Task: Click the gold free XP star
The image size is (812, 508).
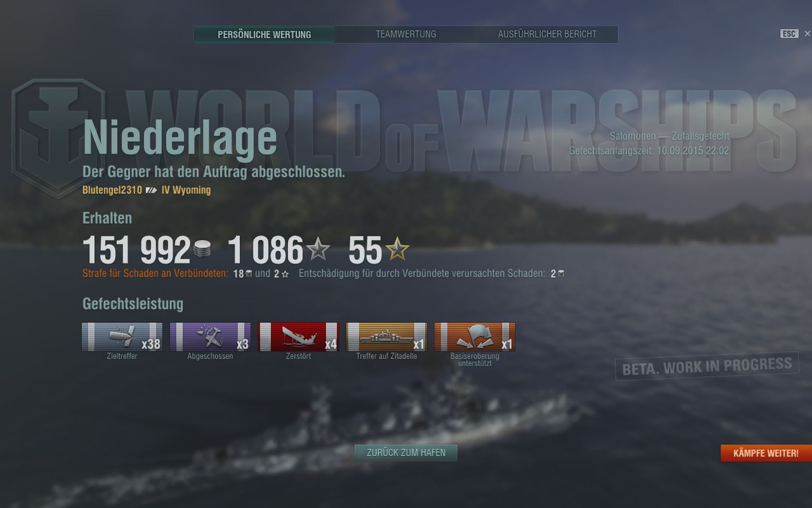Action: coord(397,249)
